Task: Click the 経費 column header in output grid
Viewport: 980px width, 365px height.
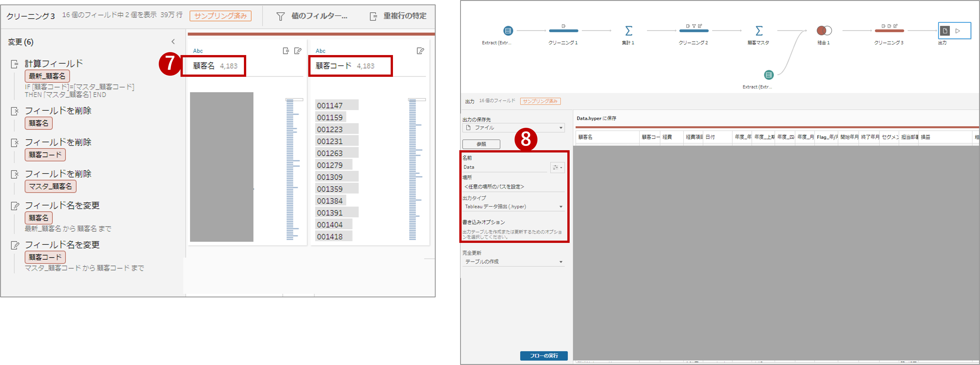Action: click(672, 137)
